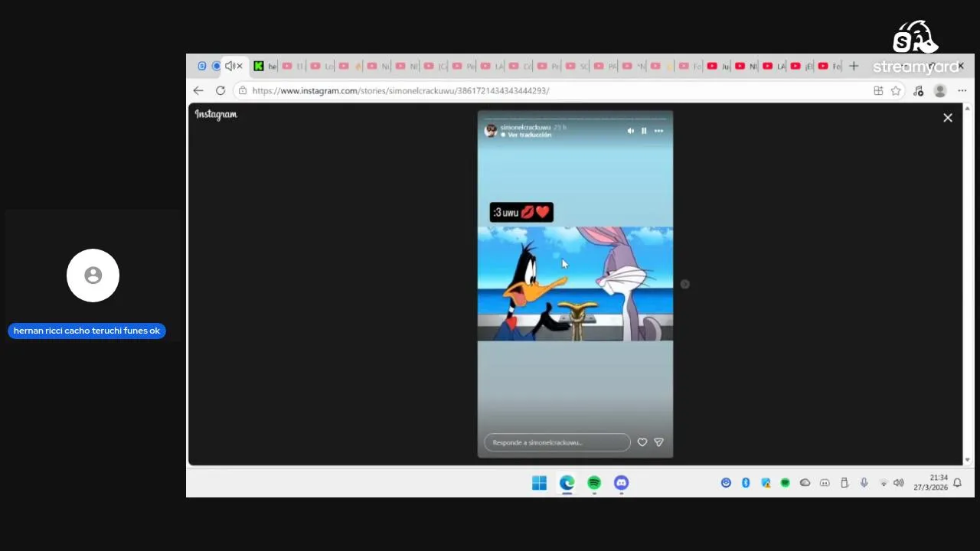Open Spotify system tray icon

tap(785, 483)
